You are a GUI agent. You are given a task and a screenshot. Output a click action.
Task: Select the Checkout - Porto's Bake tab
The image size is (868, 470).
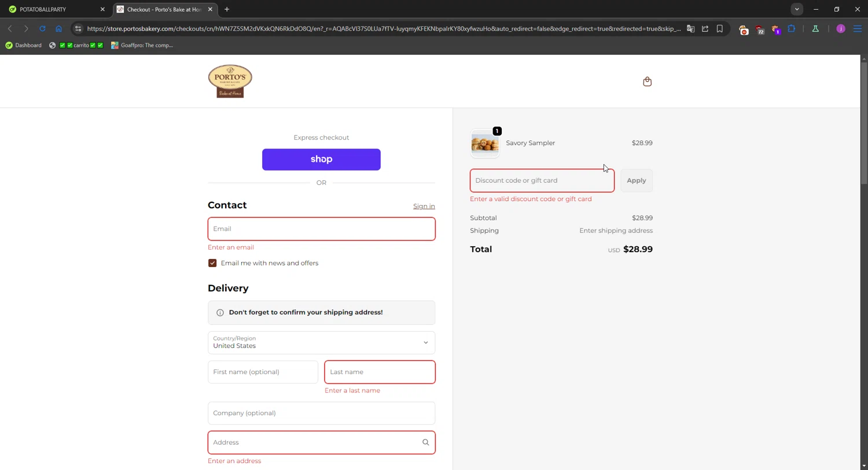pos(164,9)
